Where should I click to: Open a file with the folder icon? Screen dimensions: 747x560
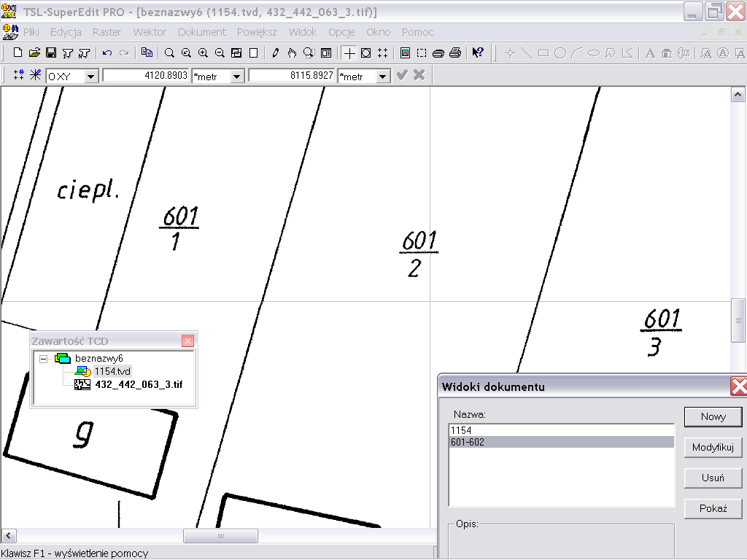pos(34,52)
